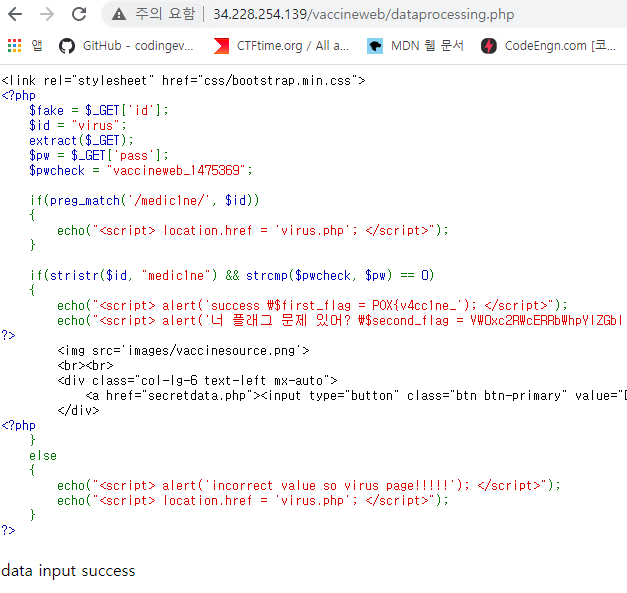
Task: Click the bootstrap.min.css link tag line
Action: (183, 80)
